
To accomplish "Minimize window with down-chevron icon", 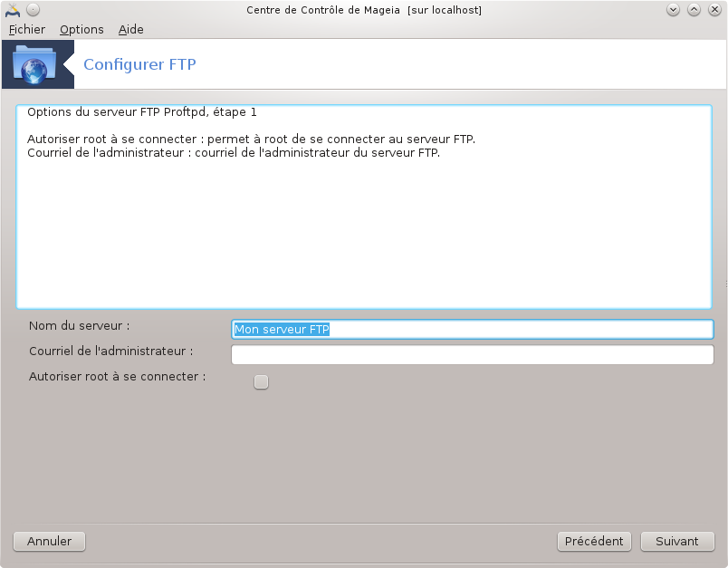I will (673, 10).
